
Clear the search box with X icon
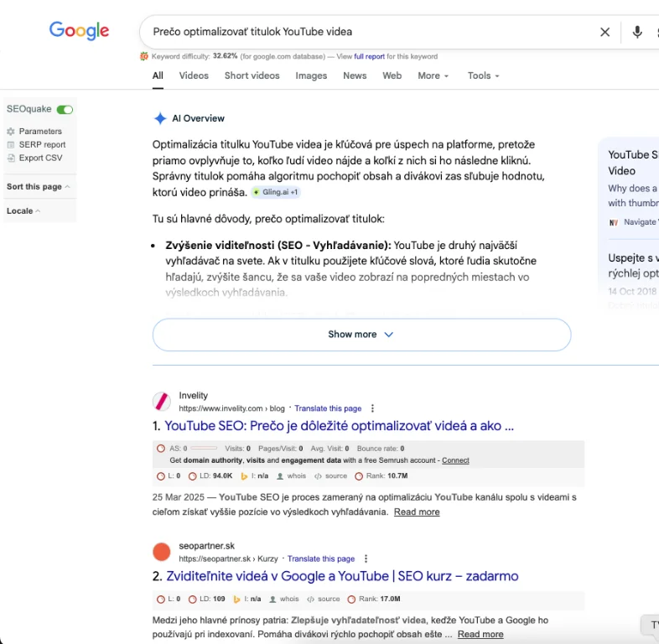[x=605, y=32]
